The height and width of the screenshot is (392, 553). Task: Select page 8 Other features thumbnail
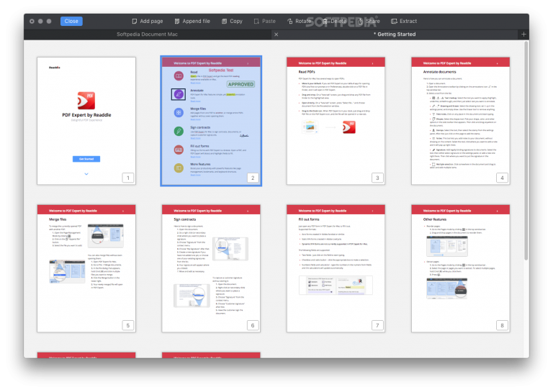[x=461, y=268]
